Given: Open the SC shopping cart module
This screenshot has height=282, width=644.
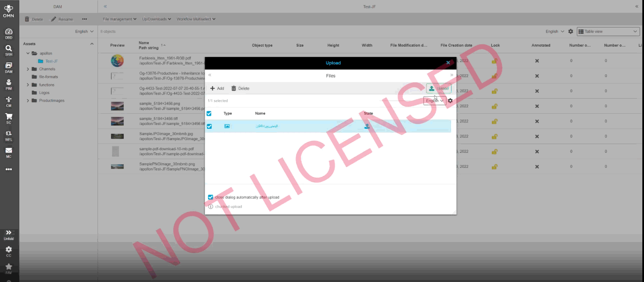Looking at the screenshot, I should tap(9, 119).
